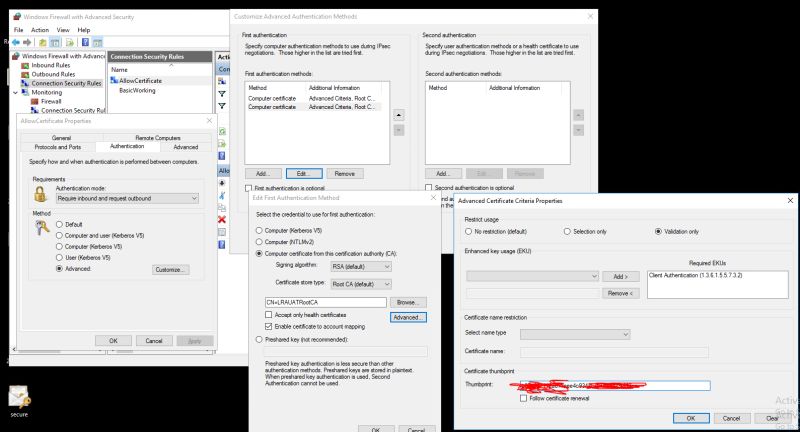Click the Cut scissors icon in Actions pane

(x=222, y=195)
